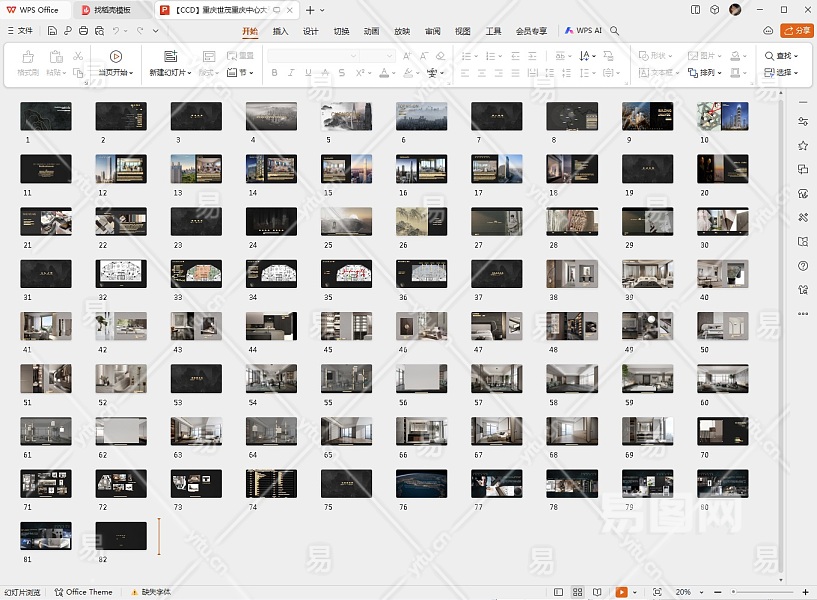This screenshot has width=817, height=600.
Task: Click the New Slide (新建幻灯片) icon
Action: 170,57
